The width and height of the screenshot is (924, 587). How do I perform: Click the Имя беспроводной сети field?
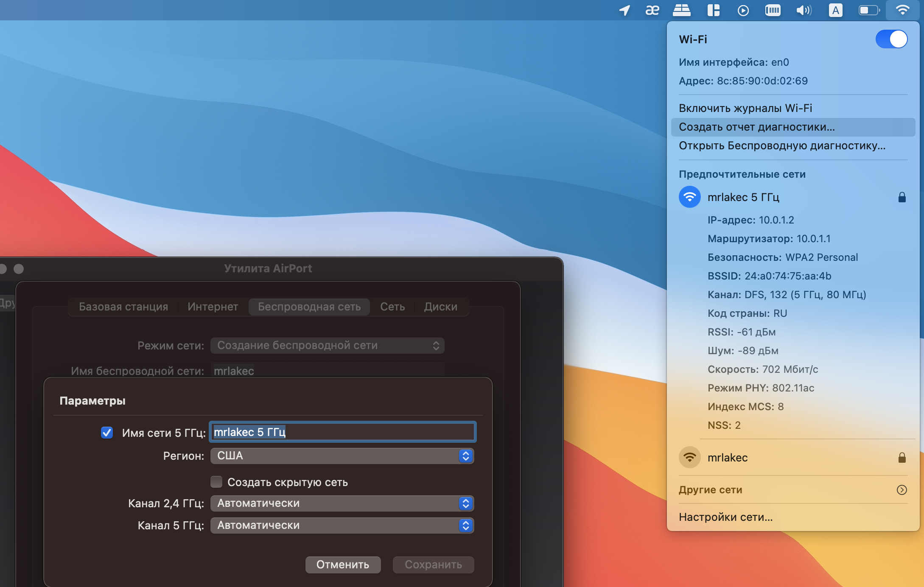click(328, 371)
